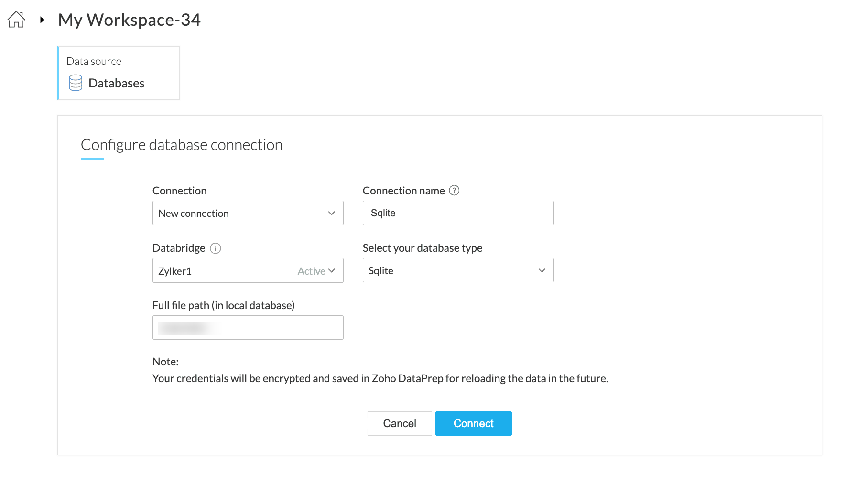Viewport: 868px width, 493px height.
Task: Click the chevron in the Connection dropdown
Action: tap(332, 213)
